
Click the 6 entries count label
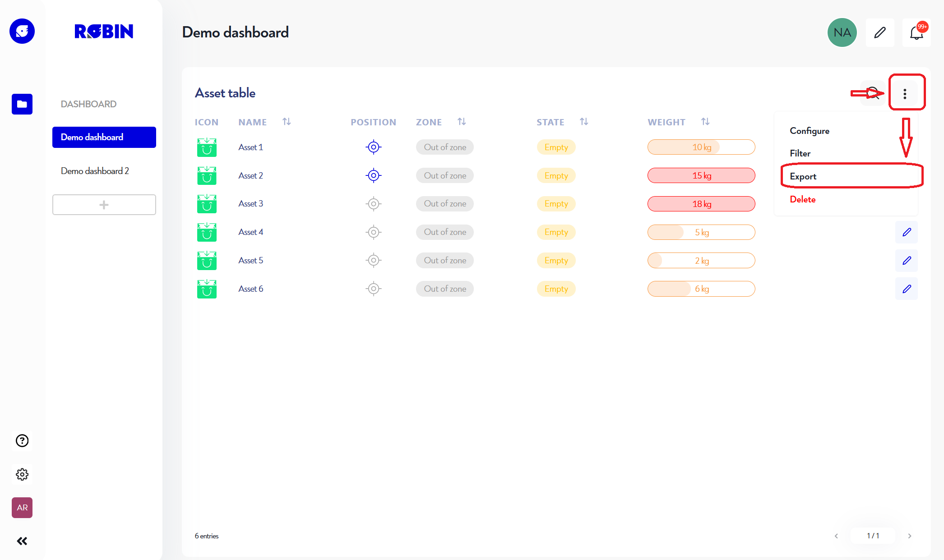point(207,536)
